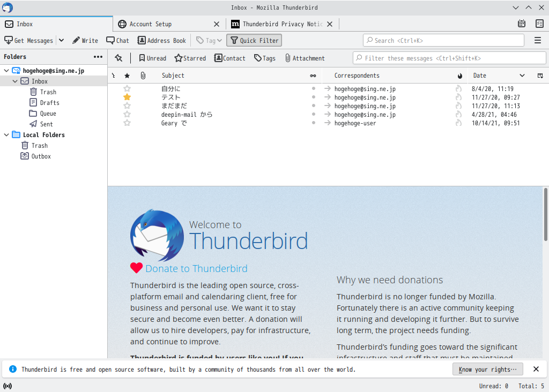Click the Date column sort arrow
The image size is (549, 392).
[x=522, y=76]
